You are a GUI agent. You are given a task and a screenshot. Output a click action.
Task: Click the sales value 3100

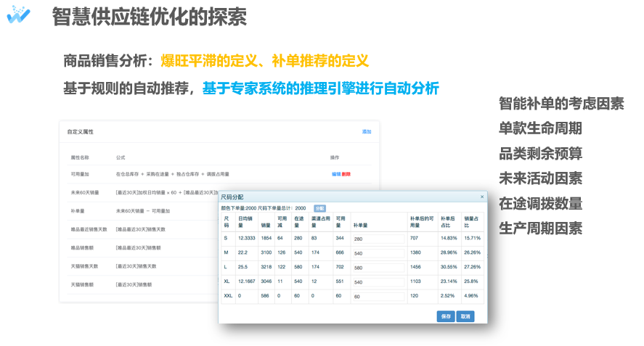266,252
